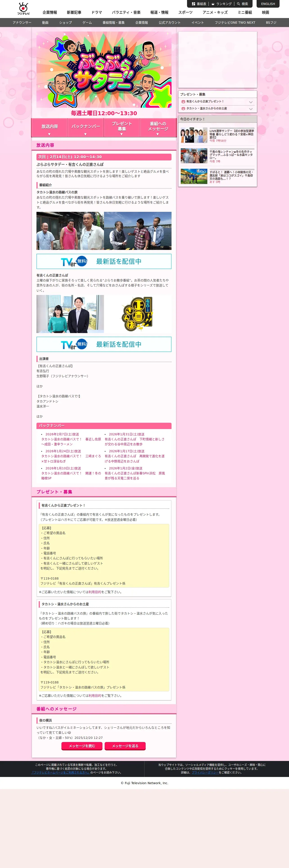Expand タカトシ・温水さんからのお土産 chevron in sidebar
Viewport: 289px width, 868px height.
pos(251,109)
